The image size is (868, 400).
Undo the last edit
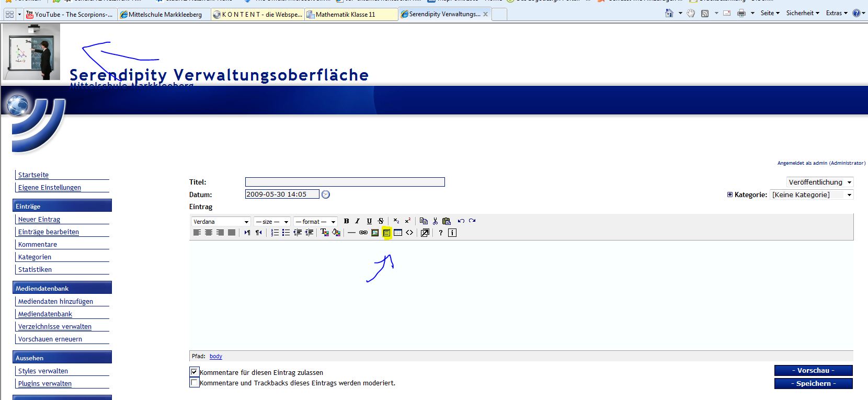click(461, 221)
